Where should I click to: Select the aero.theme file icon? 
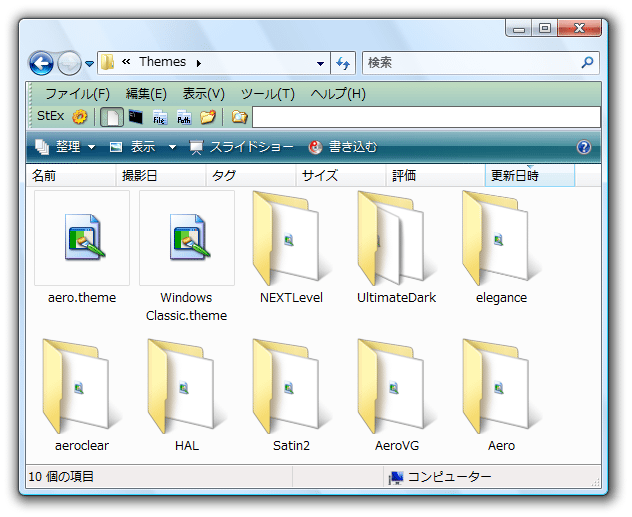click(82, 238)
